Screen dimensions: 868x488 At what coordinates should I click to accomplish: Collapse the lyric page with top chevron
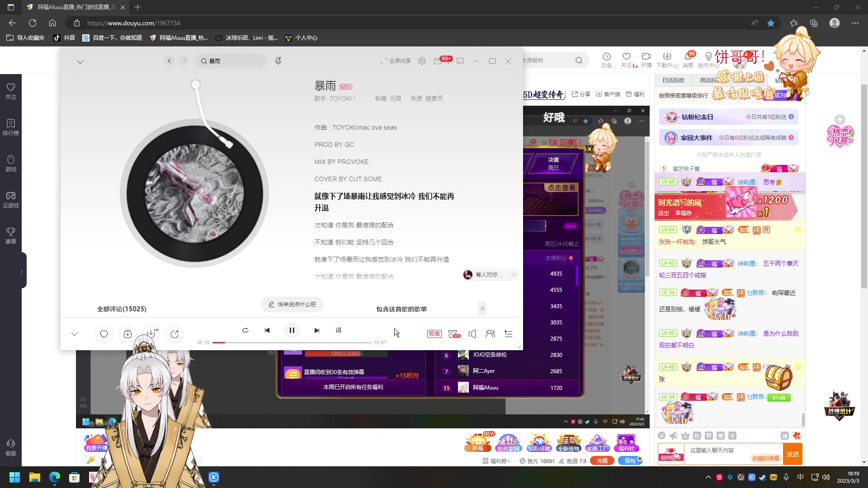[x=80, y=62]
